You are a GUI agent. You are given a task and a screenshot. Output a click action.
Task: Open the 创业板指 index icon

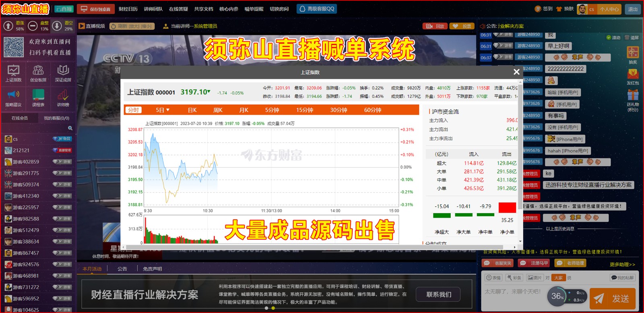pos(38,70)
